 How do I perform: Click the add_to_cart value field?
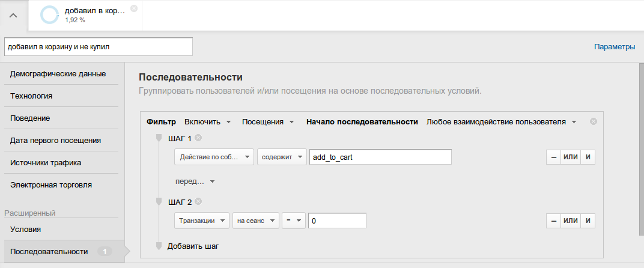click(x=380, y=157)
